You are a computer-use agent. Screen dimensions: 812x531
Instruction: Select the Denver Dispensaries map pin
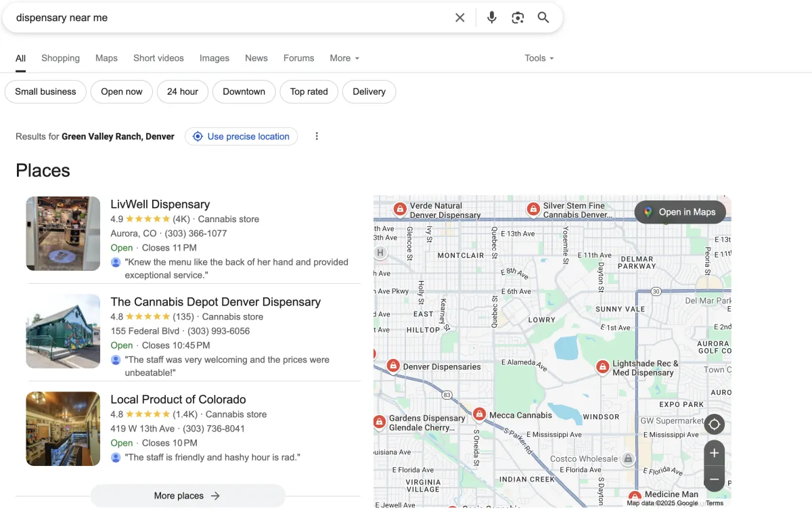tap(392, 366)
